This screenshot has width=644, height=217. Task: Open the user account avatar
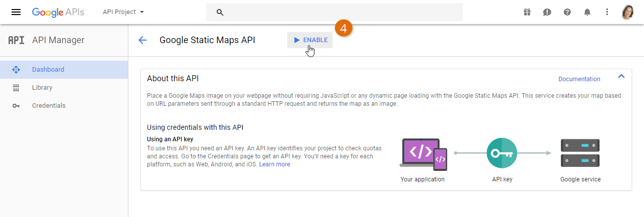[x=628, y=12]
